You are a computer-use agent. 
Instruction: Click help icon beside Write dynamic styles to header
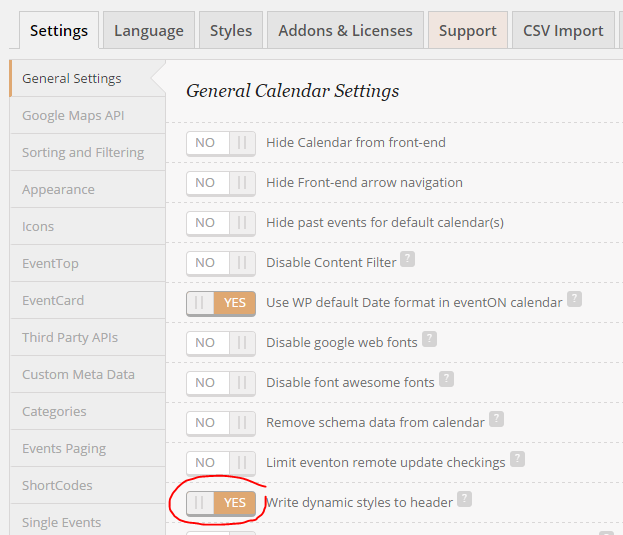(x=464, y=499)
